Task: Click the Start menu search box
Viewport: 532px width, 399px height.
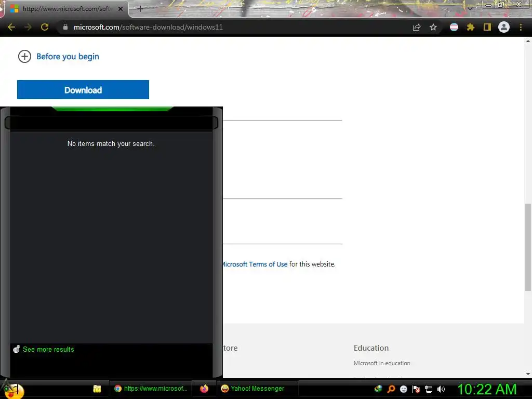Action: 111,123
